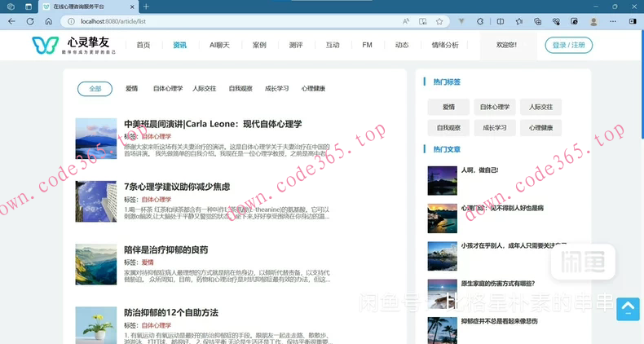Image resolution: width=644 pixels, height=344 pixels.
Task: Open hot article 原生家庭的伤害方式有哪些?
Action: 498,284
